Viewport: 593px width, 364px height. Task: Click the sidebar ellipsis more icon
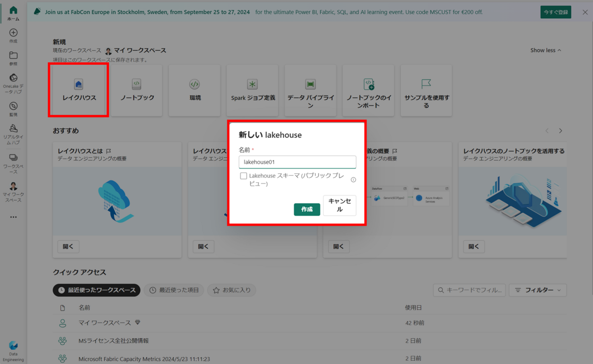tap(13, 217)
